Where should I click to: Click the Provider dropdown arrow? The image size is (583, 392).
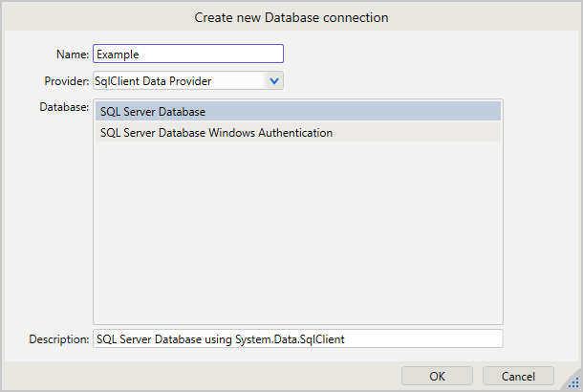pos(274,81)
